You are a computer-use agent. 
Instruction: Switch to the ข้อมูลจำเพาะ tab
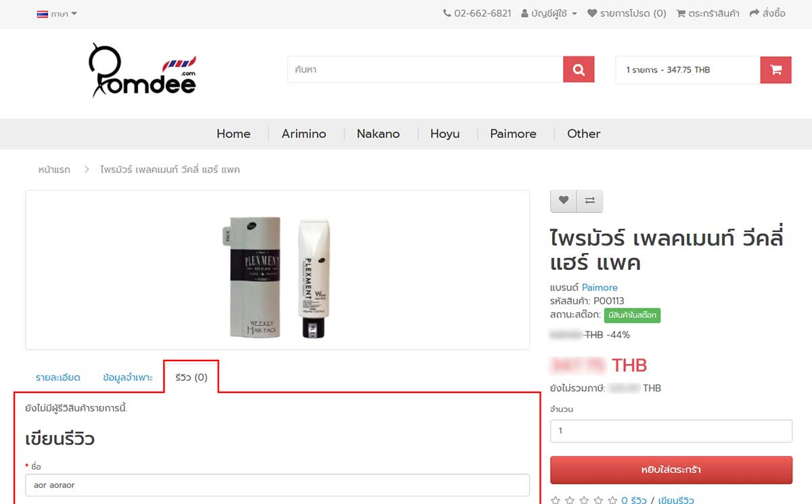point(128,377)
